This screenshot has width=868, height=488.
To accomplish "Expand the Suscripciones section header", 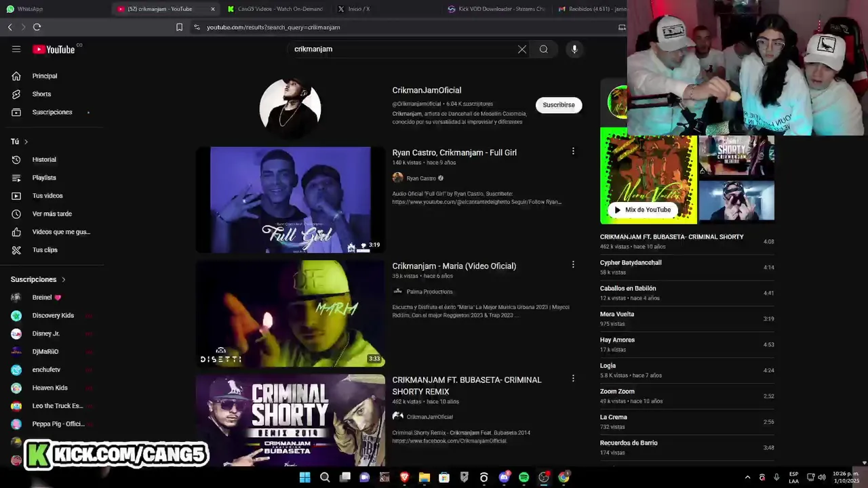I will point(39,279).
